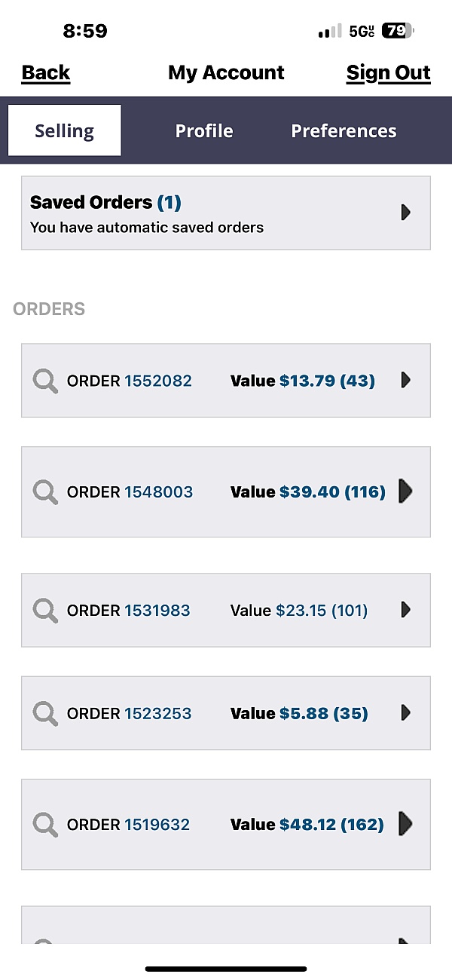Screen dimensions: 452x980
Task: Expand the Saved Orders arrow
Action: [406, 213]
